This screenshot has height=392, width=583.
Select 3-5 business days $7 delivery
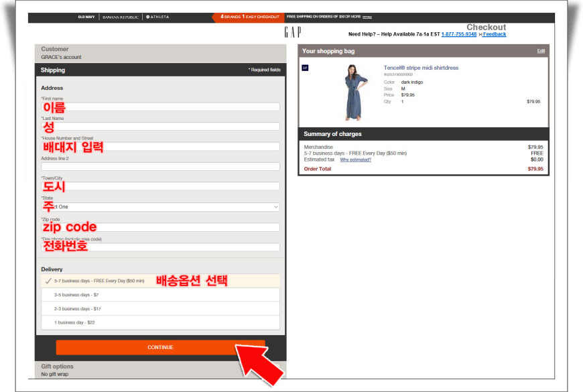pyautogui.click(x=160, y=295)
